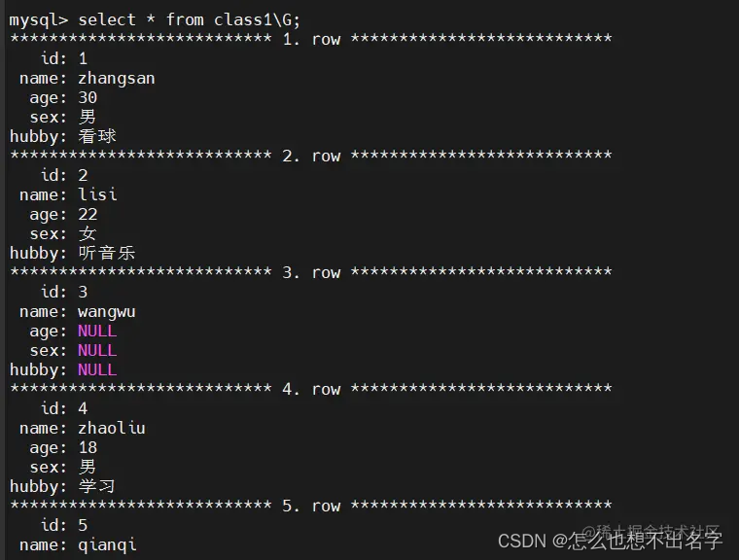Click the 3. row separator label
The width and height of the screenshot is (739, 560).
tap(311, 272)
